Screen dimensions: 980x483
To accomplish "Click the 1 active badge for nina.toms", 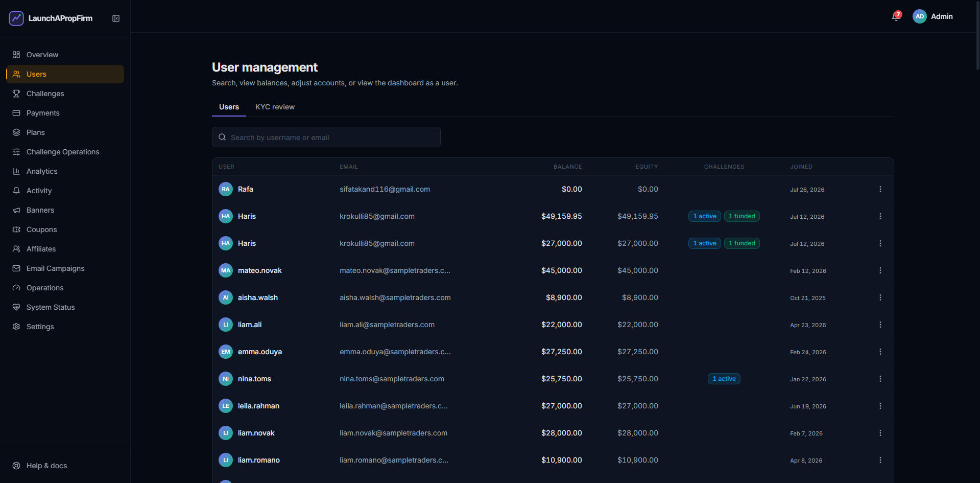I will (724, 379).
